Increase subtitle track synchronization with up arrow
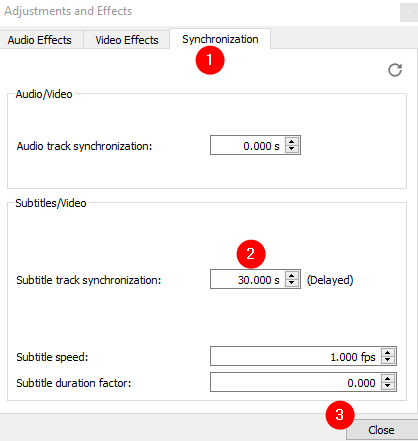This screenshot has width=418, height=441. click(292, 275)
